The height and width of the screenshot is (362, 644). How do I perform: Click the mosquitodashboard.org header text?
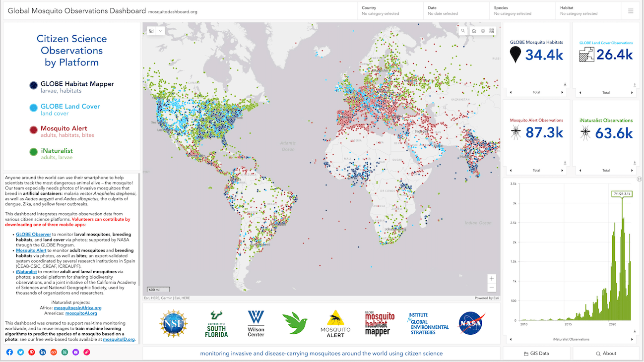point(173,11)
